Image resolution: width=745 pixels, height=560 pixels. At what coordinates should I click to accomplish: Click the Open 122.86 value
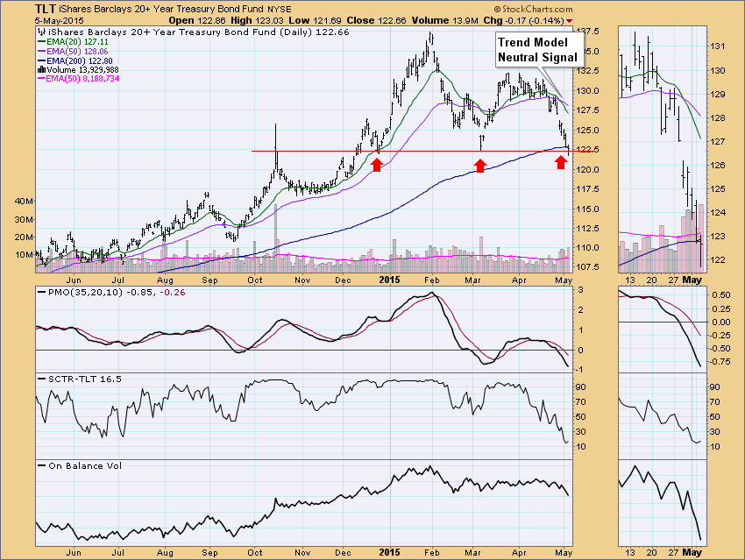coord(196,20)
